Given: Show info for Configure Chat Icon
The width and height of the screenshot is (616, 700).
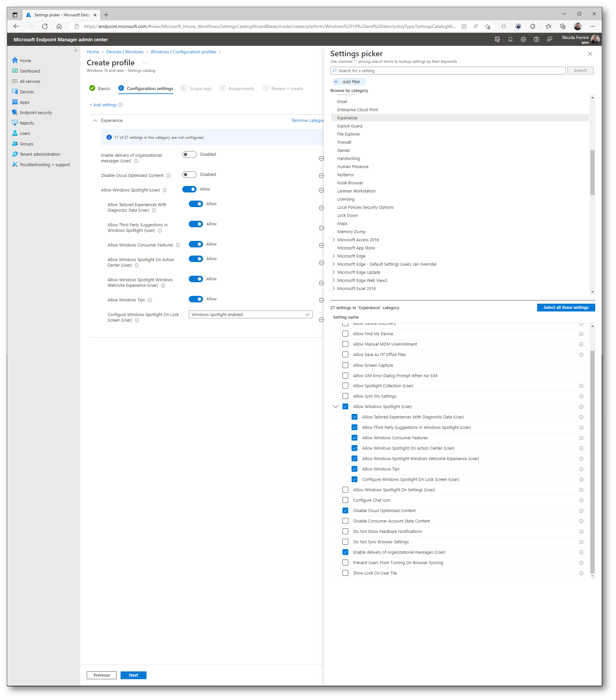Looking at the screenshot, I should coord(581,500).
